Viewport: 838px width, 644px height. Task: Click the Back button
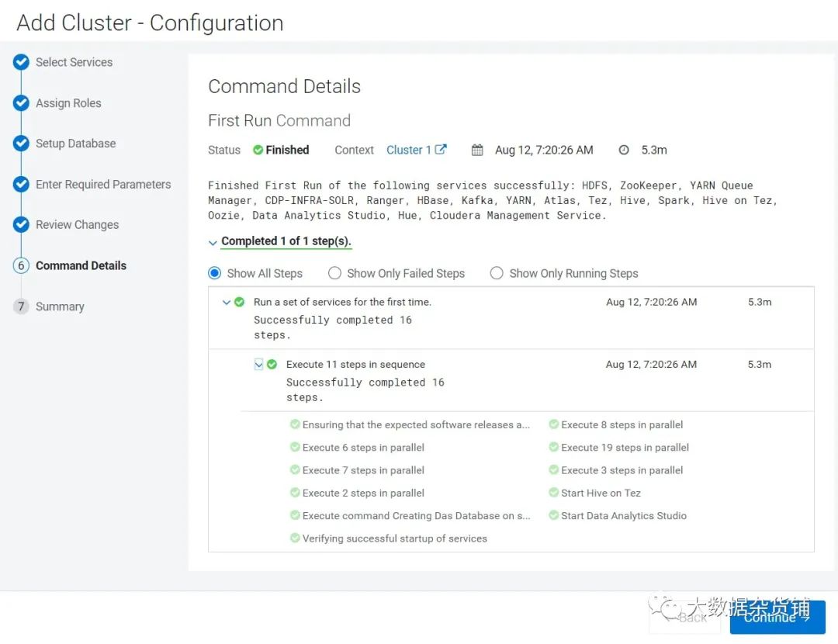pyautogui.click(x=684, y=618)
